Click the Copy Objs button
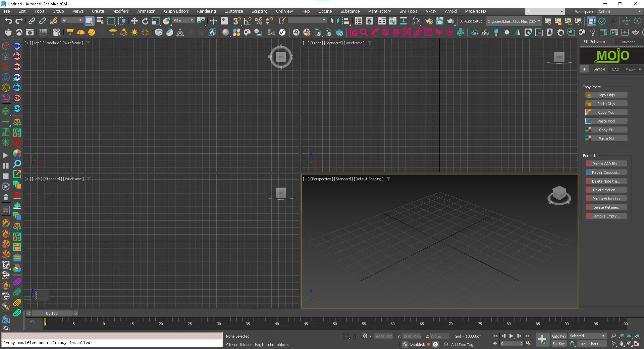 click(x=606, y=95)
